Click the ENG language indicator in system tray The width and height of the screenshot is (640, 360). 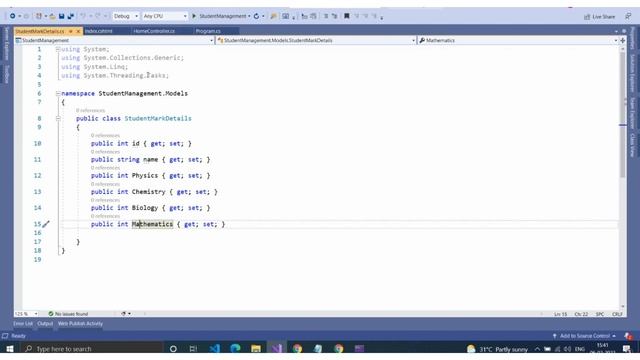coord(580,349)
